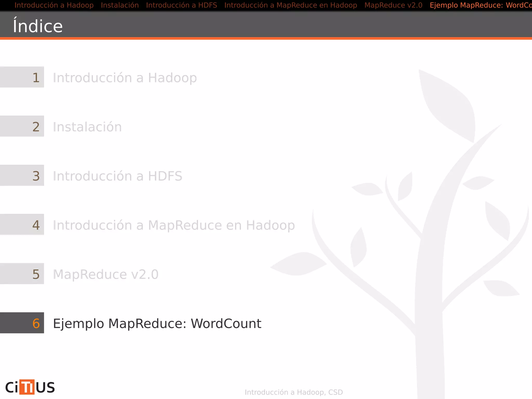The width and height of the screenshot is (532, 399).
Task: Go to 'Instalación' in top navigation bar
Action: tap(120, 5)
